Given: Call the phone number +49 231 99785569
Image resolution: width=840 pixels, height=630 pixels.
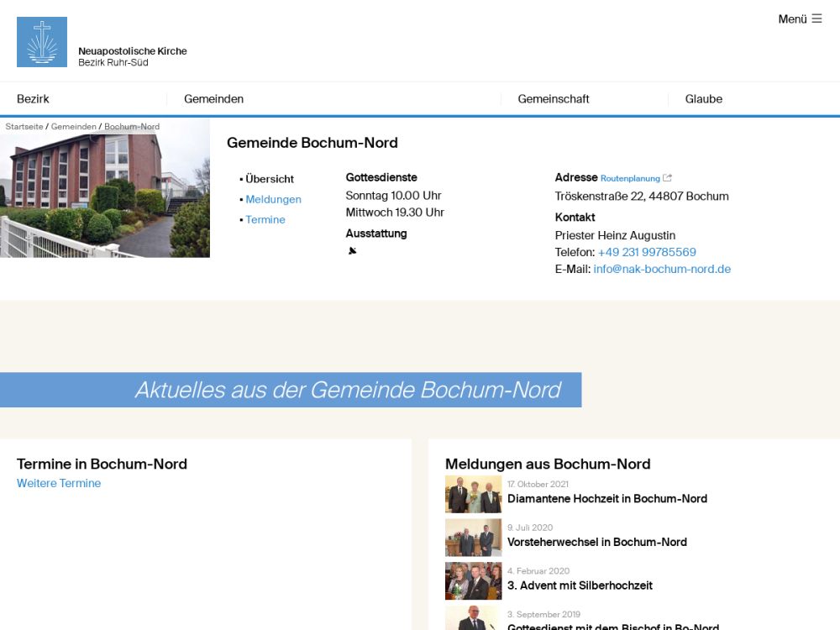Looking at the screenshot, I should [x=647, y=252].
